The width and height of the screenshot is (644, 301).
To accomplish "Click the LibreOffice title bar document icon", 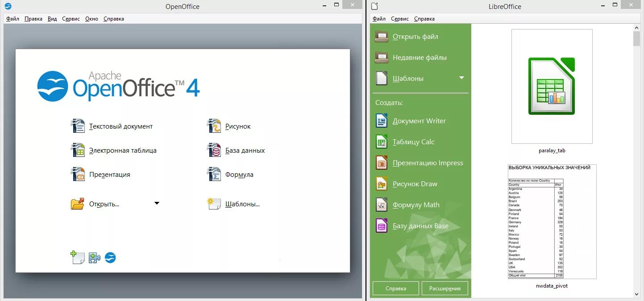I will pyautogui.click(x=374, y=6).
